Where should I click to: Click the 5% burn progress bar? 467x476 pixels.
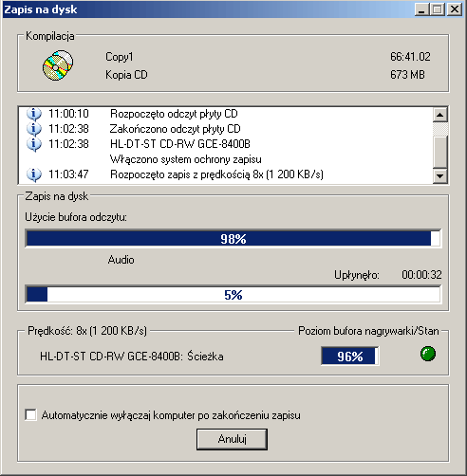click(x=233, y=295)
